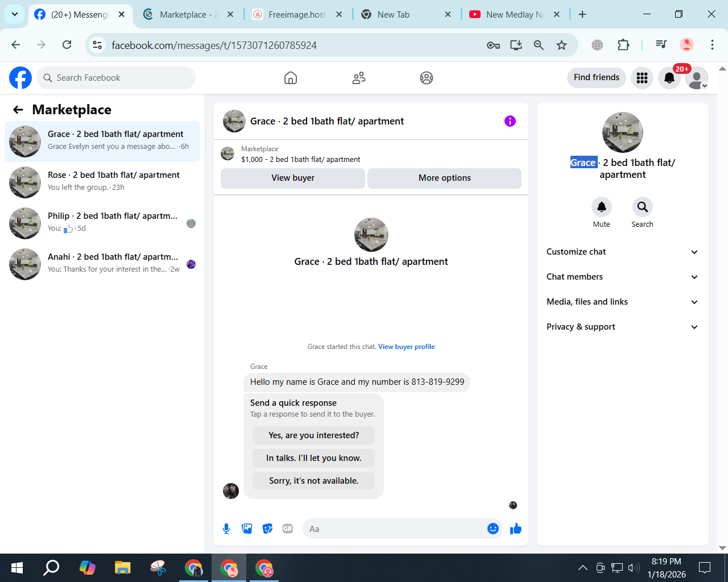Click the Find friends button
The image size is (728, 582).
[x=597, y=78]
